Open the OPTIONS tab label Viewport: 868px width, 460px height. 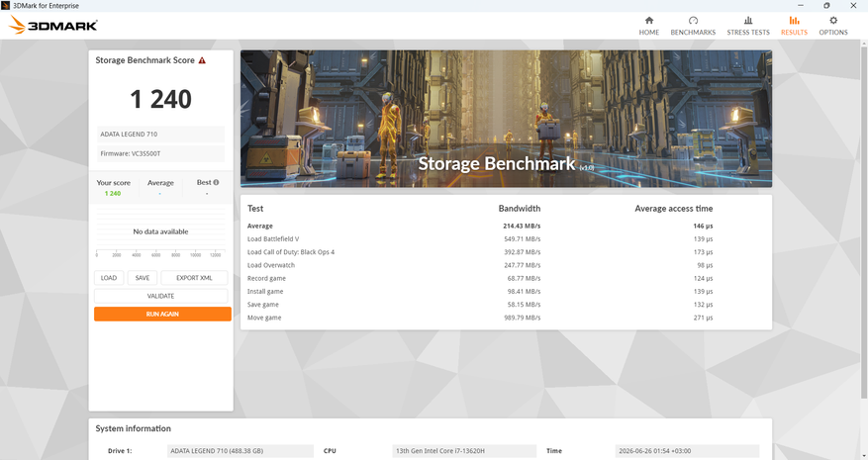[833, 32]
